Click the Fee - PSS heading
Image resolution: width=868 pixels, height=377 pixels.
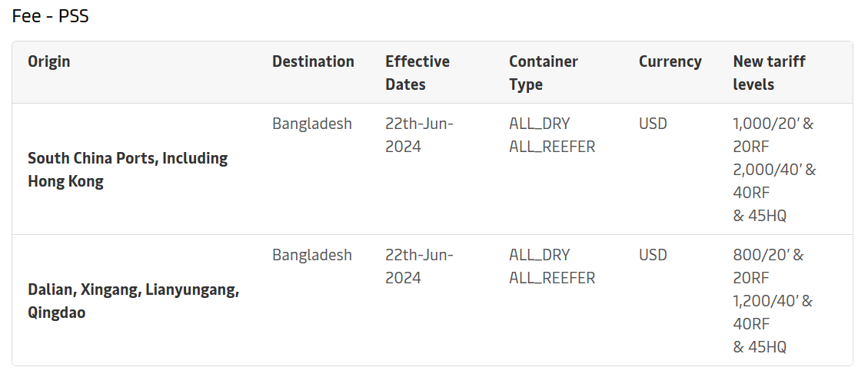(51, 16)
